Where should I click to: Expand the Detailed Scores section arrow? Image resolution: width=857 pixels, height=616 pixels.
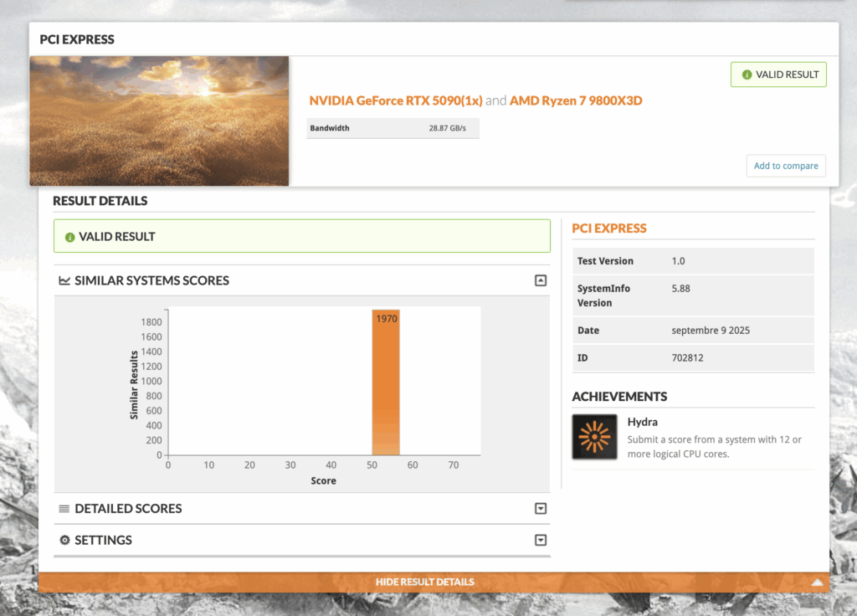tap(541, 509)
